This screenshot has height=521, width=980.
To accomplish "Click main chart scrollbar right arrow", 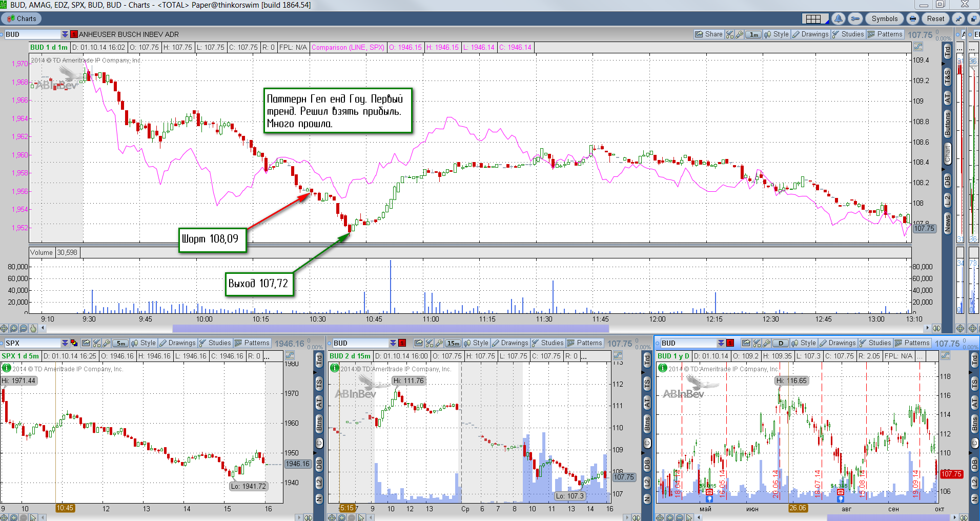I will click(x=927, y=328).
